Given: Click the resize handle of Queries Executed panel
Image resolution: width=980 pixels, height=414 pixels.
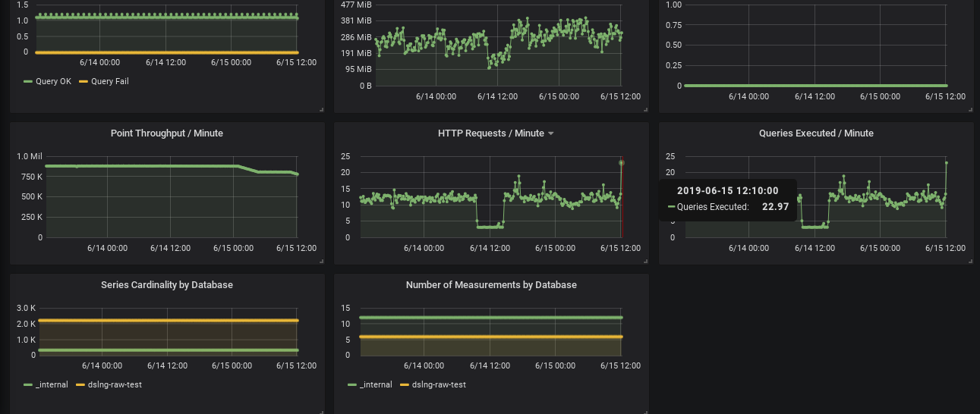Looking at the screenshot, I should pos(970,262).
